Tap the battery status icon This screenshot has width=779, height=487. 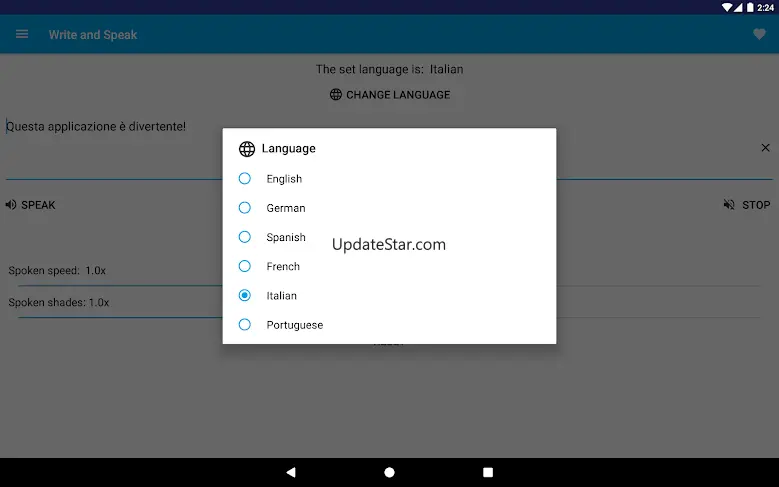(750, 7)
